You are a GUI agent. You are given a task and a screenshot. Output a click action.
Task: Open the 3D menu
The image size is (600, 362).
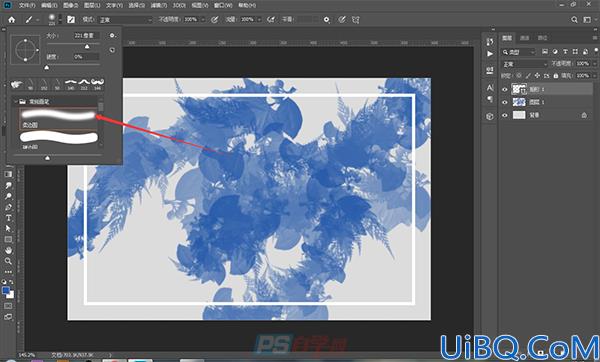pos(179,5)
